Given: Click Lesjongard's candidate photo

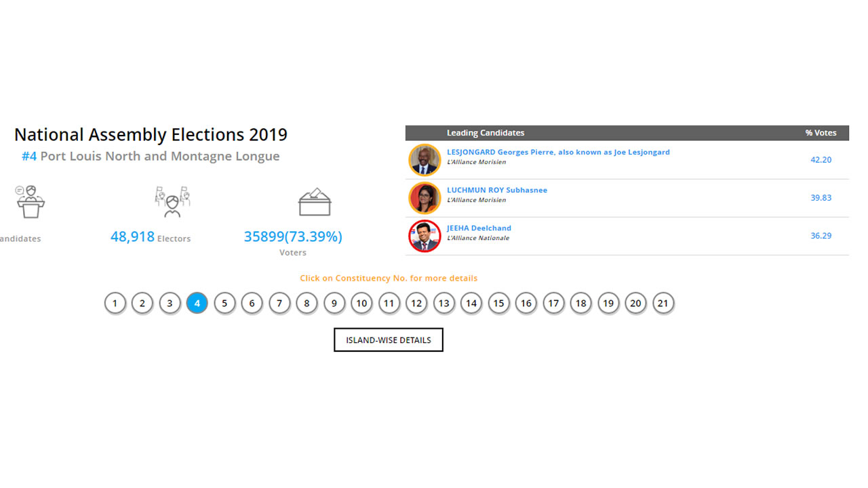Looking at the screenshot, I should [425, 160].
